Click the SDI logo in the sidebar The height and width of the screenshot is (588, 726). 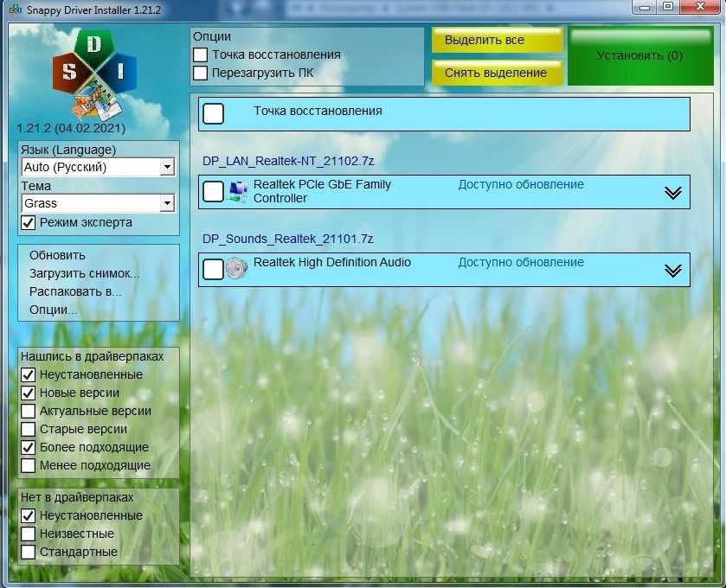tap(94, 74)
